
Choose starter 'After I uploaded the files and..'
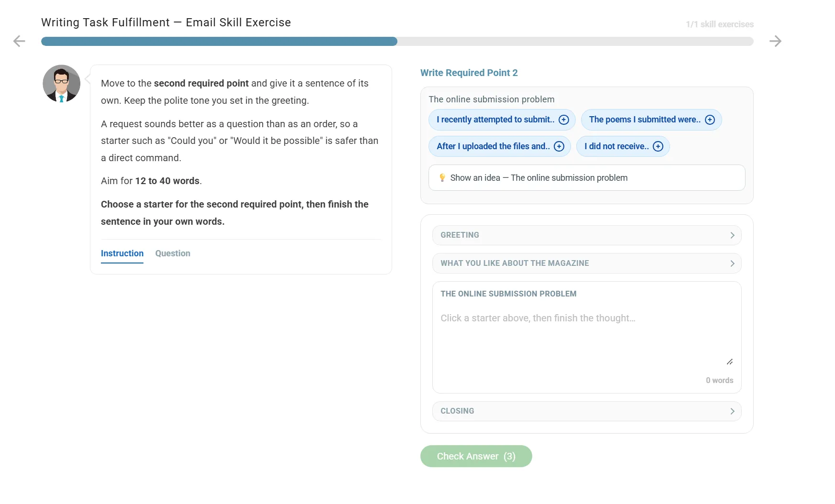(500, 146)
